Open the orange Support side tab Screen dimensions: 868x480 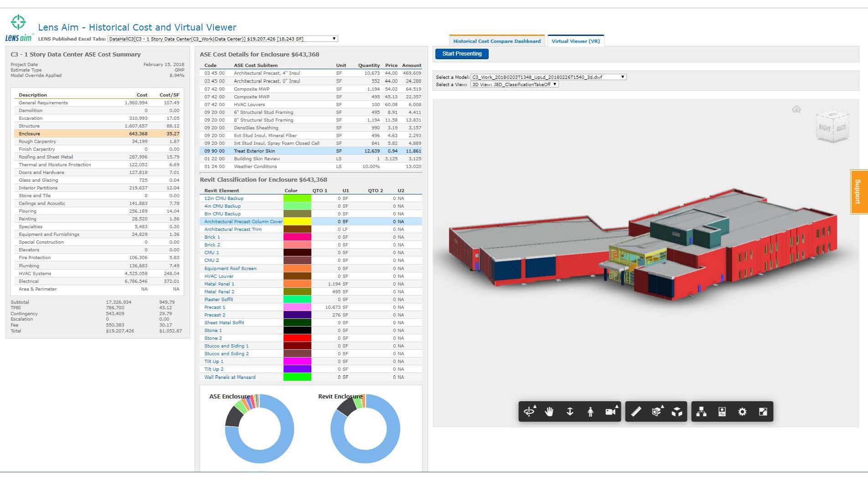859,192
